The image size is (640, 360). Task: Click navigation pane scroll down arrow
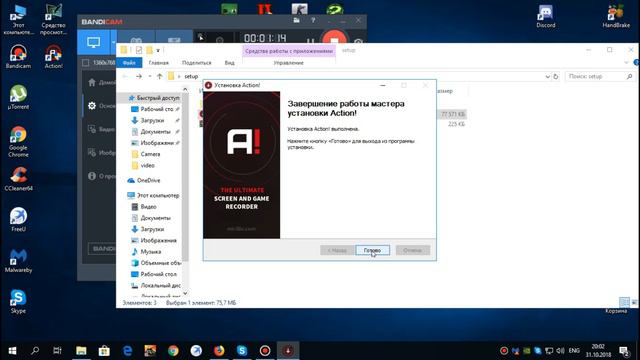(x=185, y=293)
